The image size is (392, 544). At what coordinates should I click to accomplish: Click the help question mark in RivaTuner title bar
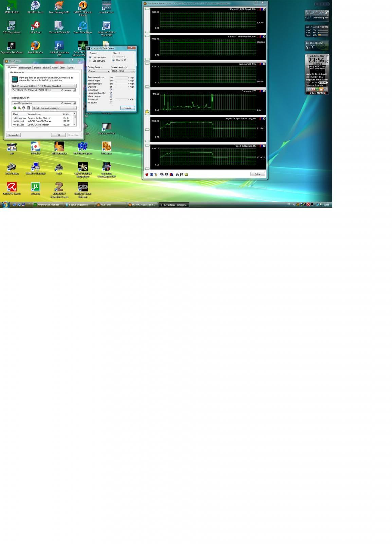pyautogui.click(x=72, y=60)
